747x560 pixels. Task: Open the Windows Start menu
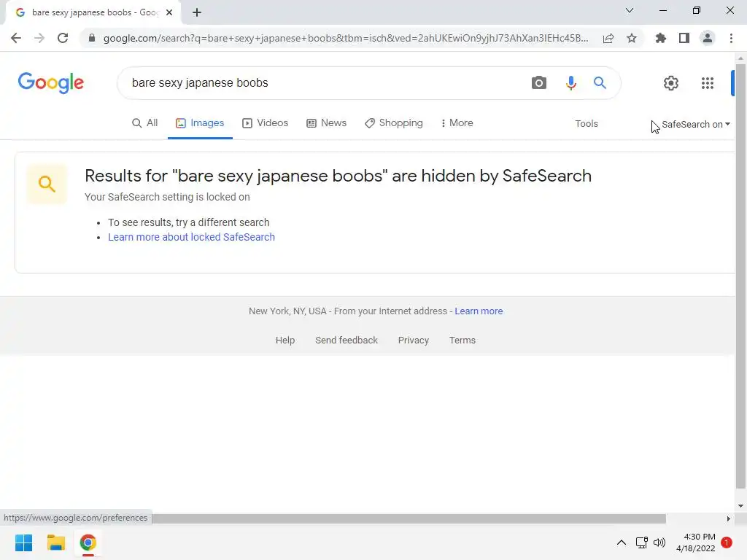pos(23,542)
